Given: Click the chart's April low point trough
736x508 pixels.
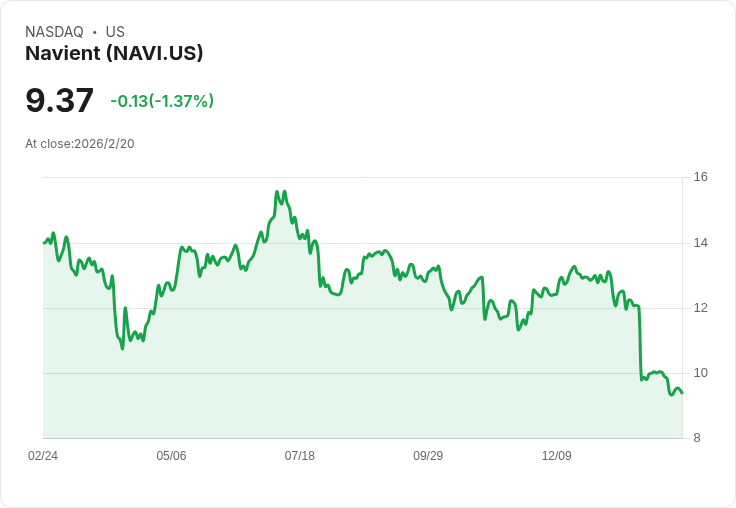Looking at the screenshot, I should [x=123, y=348].
